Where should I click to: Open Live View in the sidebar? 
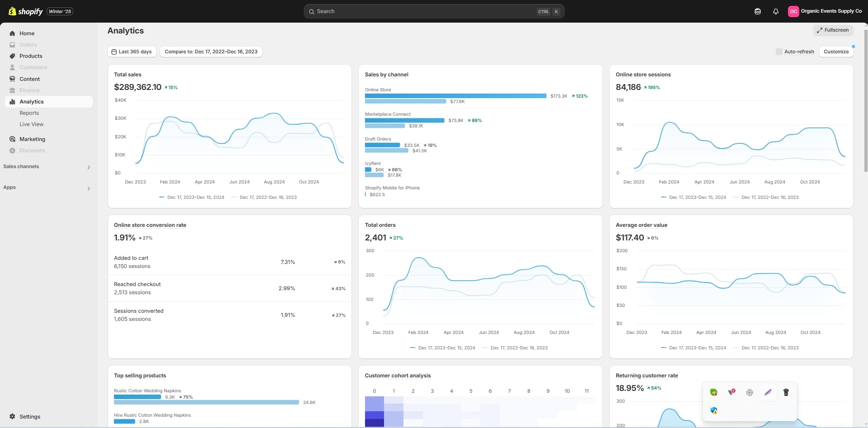click(31, 124)
